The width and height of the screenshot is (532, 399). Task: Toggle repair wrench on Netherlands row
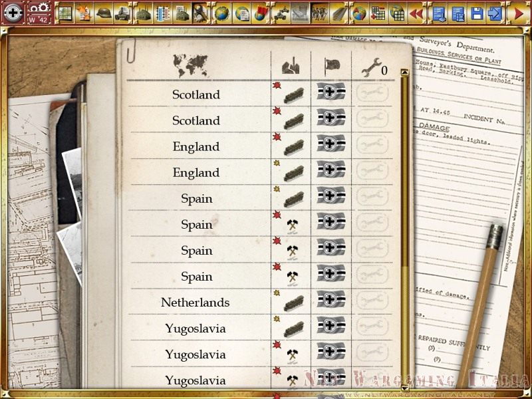372,303
